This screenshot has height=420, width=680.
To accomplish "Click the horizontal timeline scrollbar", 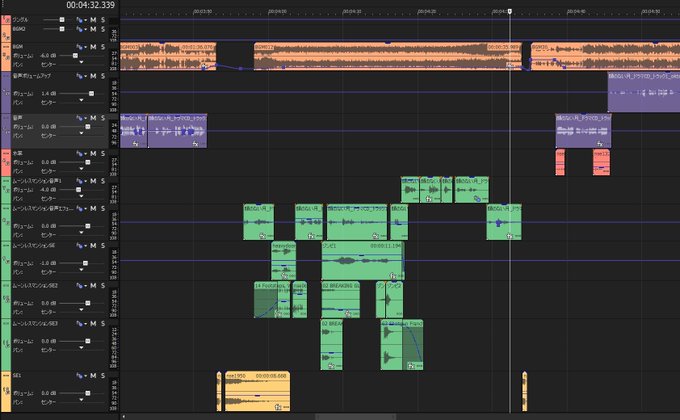I will pyautogui.click(x=356, y=417).
